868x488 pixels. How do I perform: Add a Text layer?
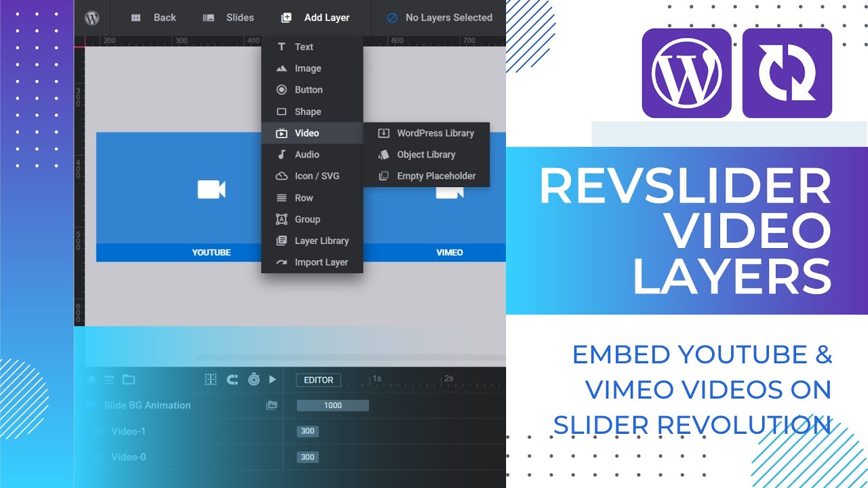(312, 47)
